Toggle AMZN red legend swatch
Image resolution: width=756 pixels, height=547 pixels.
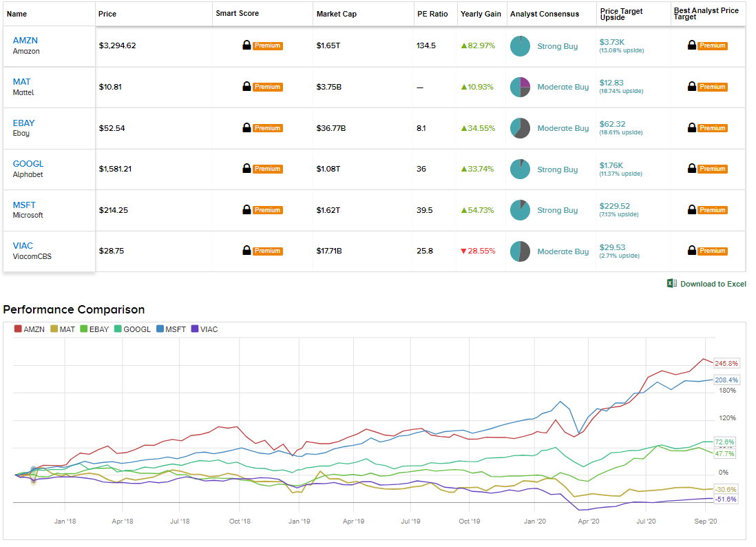[x=18, y=329]
